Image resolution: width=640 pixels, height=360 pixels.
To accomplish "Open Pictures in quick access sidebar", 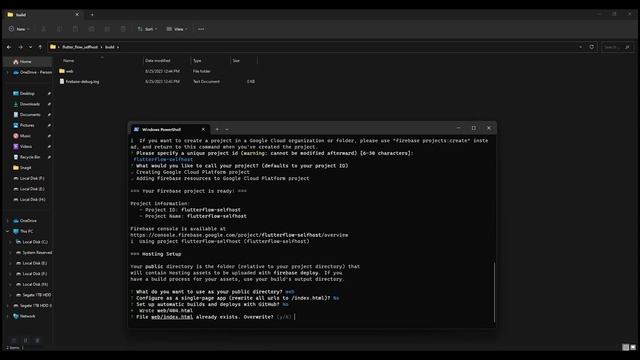I will [x=27, y=125].
